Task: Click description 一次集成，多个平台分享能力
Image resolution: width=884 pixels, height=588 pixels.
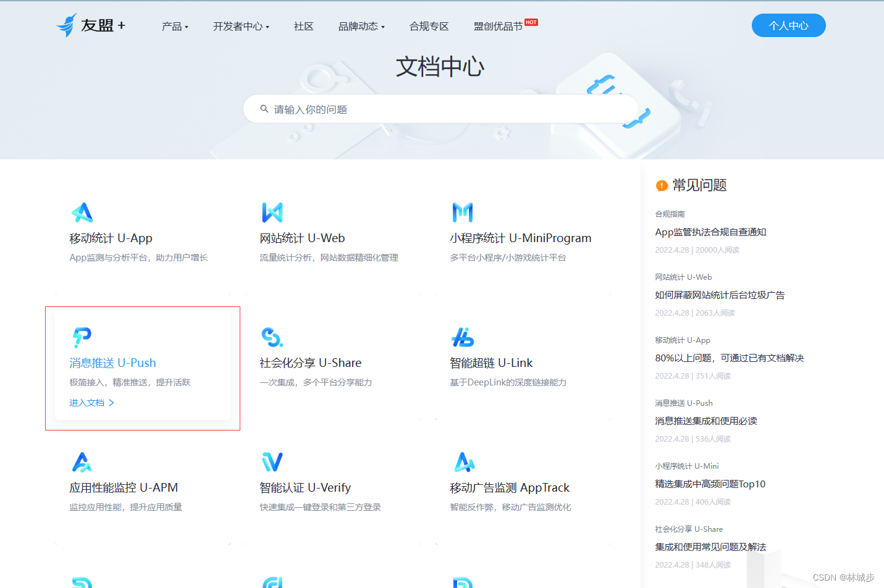Action: (316, 382)
